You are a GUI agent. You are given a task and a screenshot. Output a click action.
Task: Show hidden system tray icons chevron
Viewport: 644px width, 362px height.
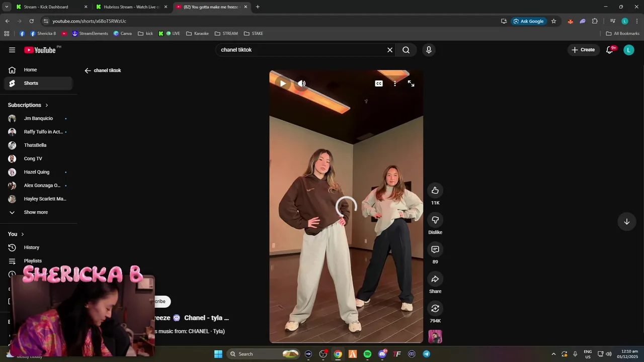(553, 354)
